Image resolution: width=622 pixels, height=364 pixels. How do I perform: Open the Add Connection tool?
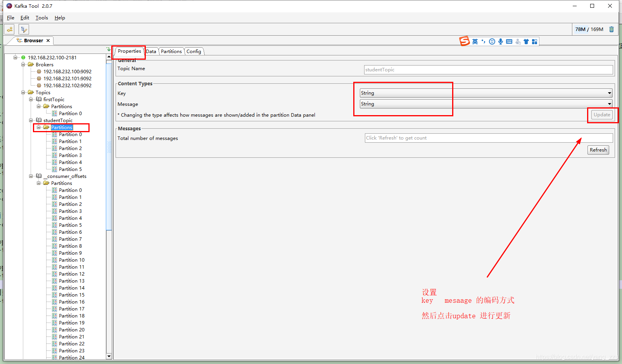click(x=9, y=29)
